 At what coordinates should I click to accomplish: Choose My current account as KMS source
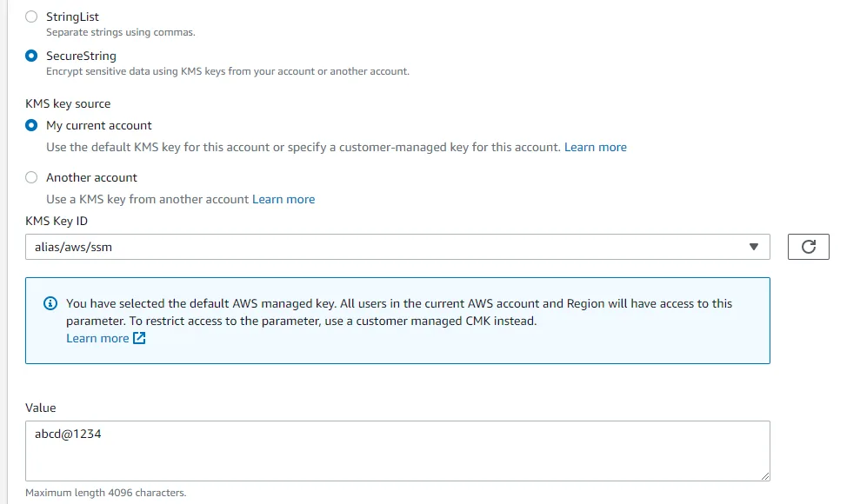31,125
